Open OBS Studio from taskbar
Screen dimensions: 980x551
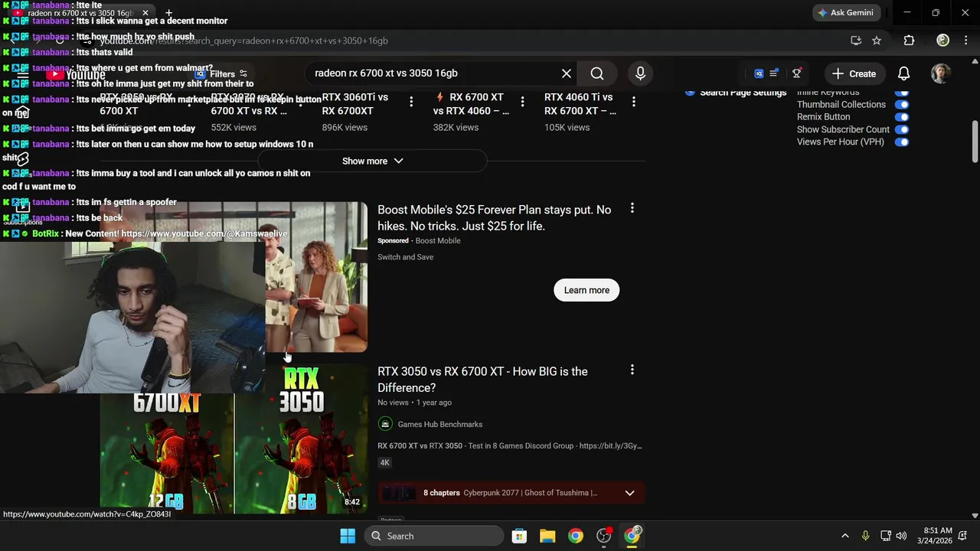[604, 536]
